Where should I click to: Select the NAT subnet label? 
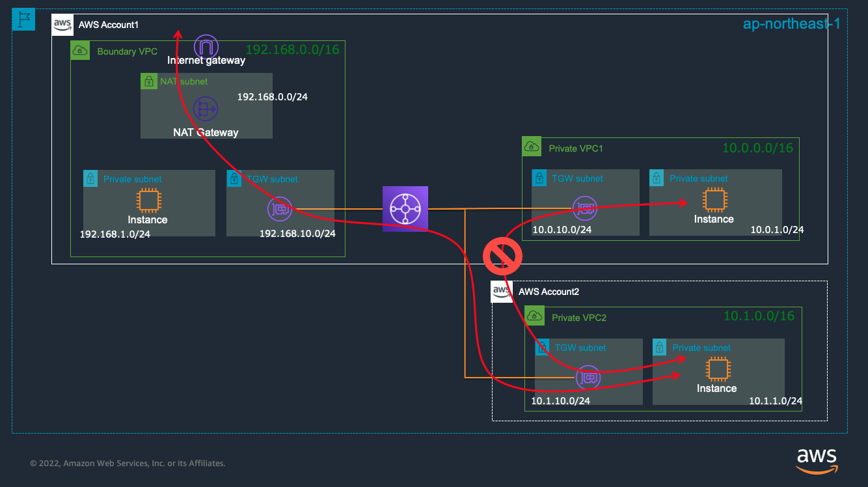[x=184, y=82]
